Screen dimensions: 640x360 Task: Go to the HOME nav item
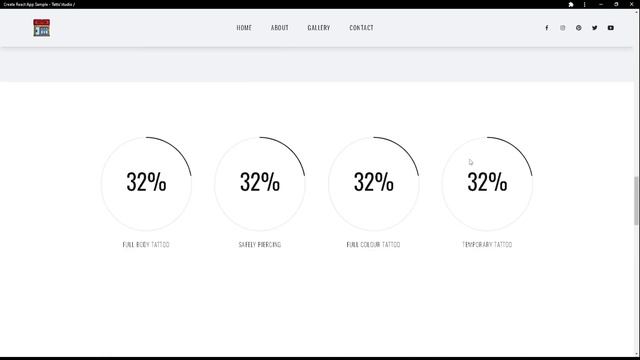tap(244, 28)
